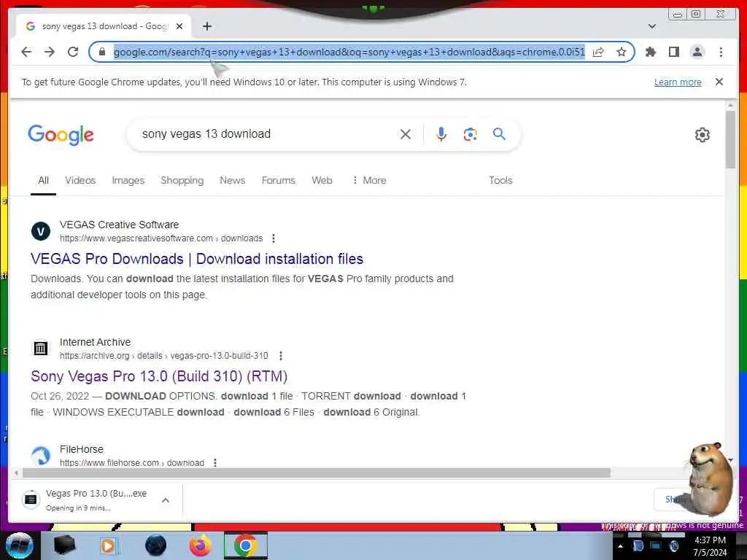Start voice search with microphone
747x560 pixels.
pyautogui.click(x=441, y=134)
